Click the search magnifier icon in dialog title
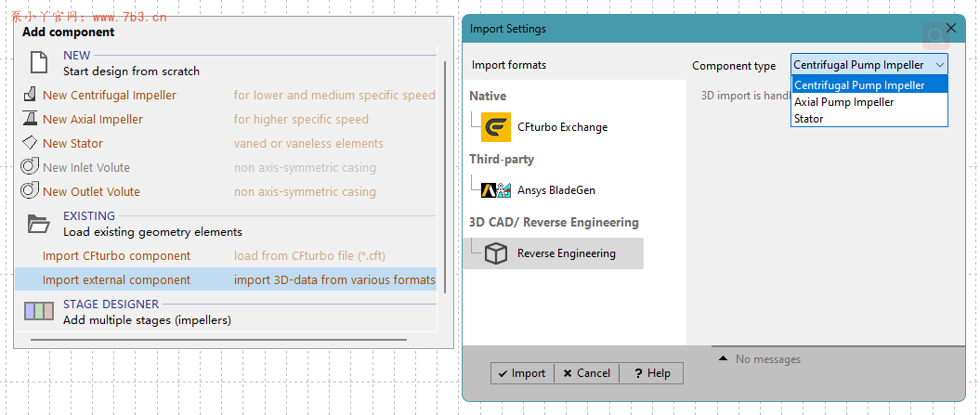Viewport: 980px width, 415px height. pyautogui.click(x=935, y=36)
